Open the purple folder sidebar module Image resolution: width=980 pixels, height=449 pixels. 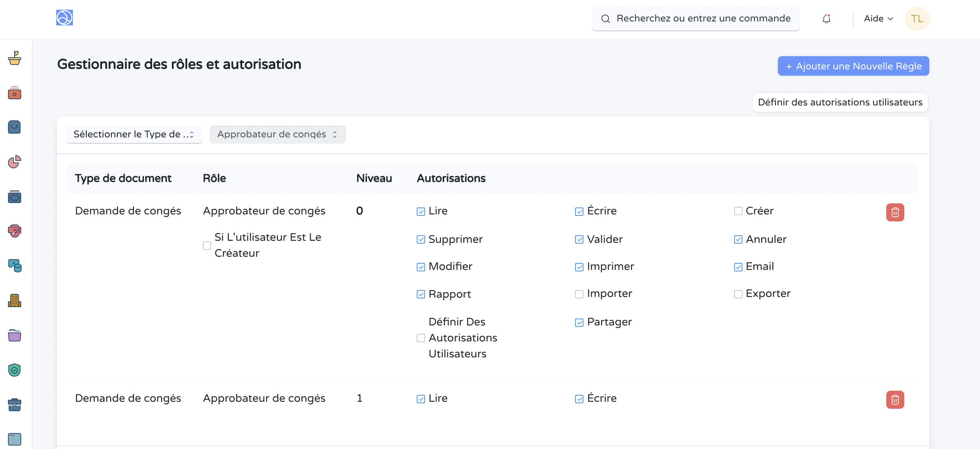15,335
